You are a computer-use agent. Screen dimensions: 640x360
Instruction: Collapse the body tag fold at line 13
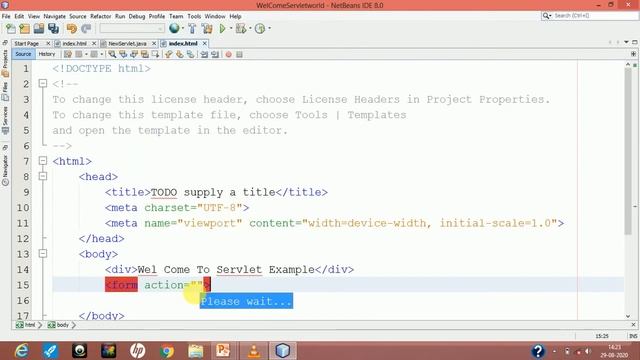click(43, 254)
